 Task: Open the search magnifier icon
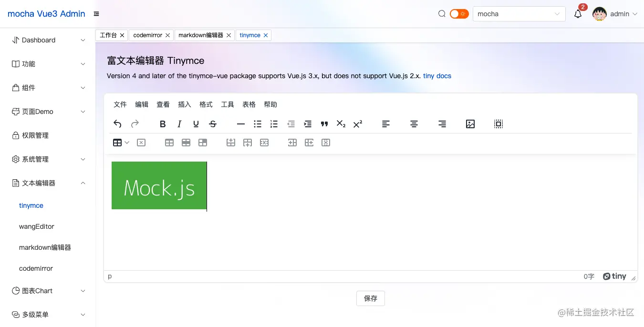[442, 14]
